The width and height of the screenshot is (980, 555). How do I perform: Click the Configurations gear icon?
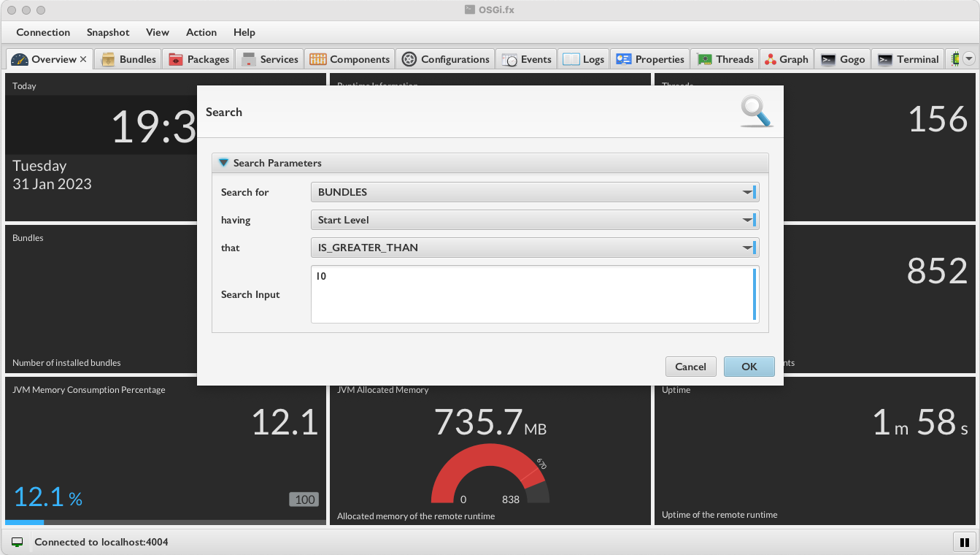[409, 59]
